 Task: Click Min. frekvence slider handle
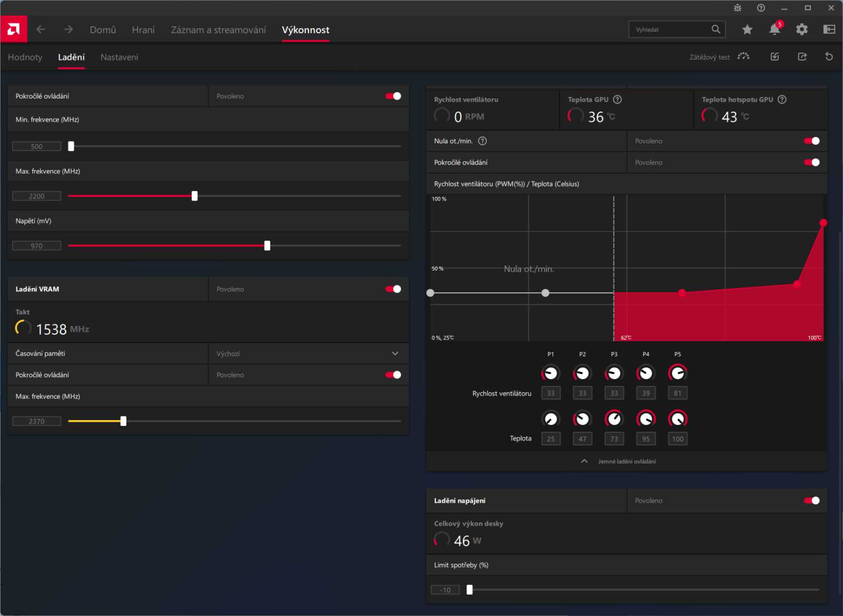pyautogui.click(x=71, y=146)
